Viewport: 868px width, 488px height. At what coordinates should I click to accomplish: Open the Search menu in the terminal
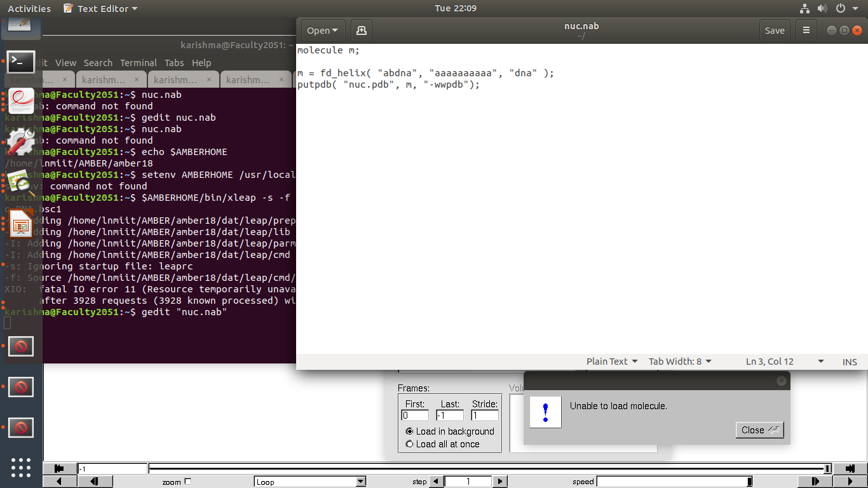tap(98, 63)
